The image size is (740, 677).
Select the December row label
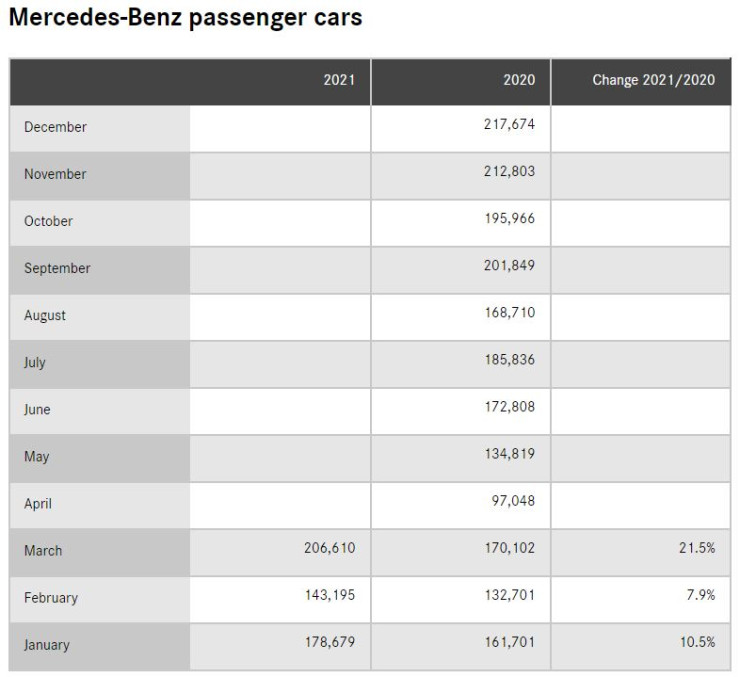[x=55, y=127]
